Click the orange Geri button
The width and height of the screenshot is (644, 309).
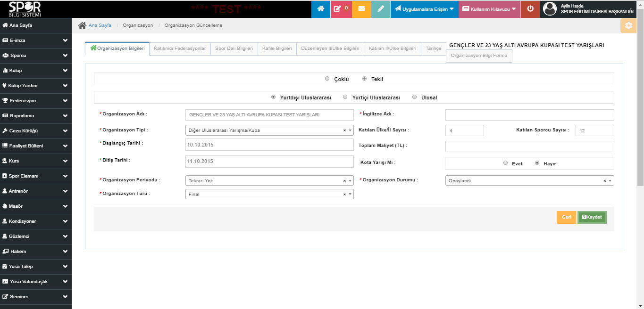coord(566,217)
